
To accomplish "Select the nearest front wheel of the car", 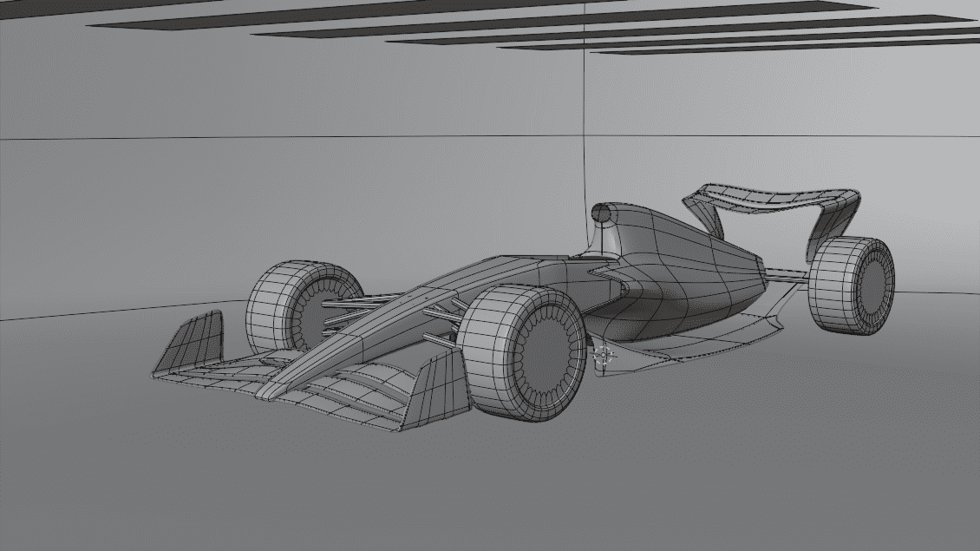I will point(520,352).
